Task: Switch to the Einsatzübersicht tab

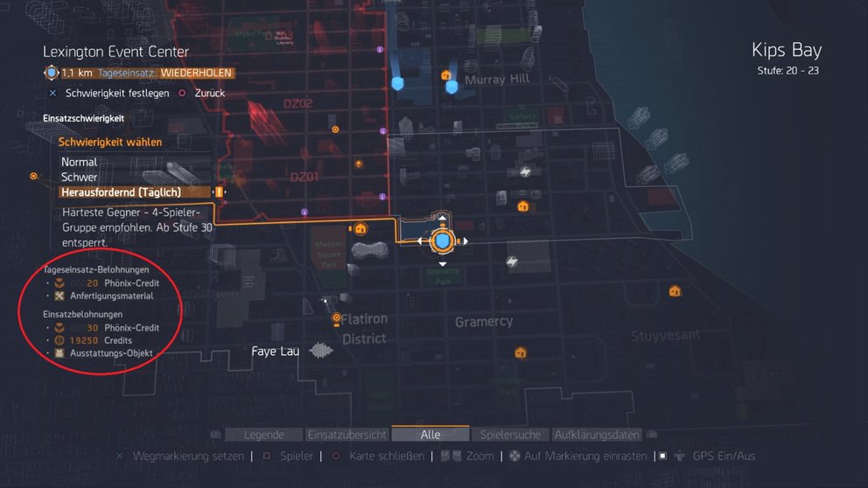Action: tap(347, 435)
